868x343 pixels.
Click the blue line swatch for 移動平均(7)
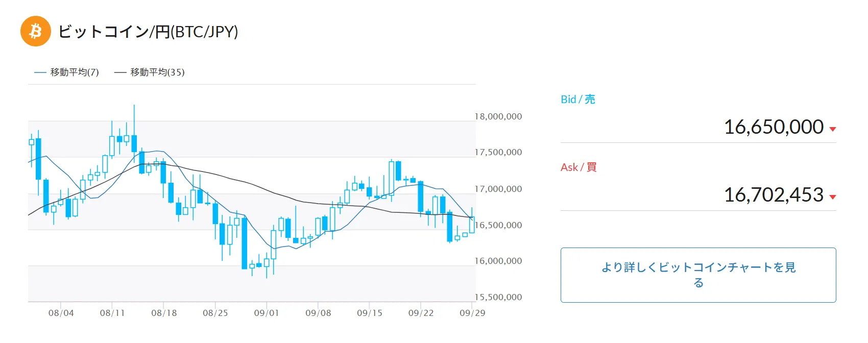40,72
